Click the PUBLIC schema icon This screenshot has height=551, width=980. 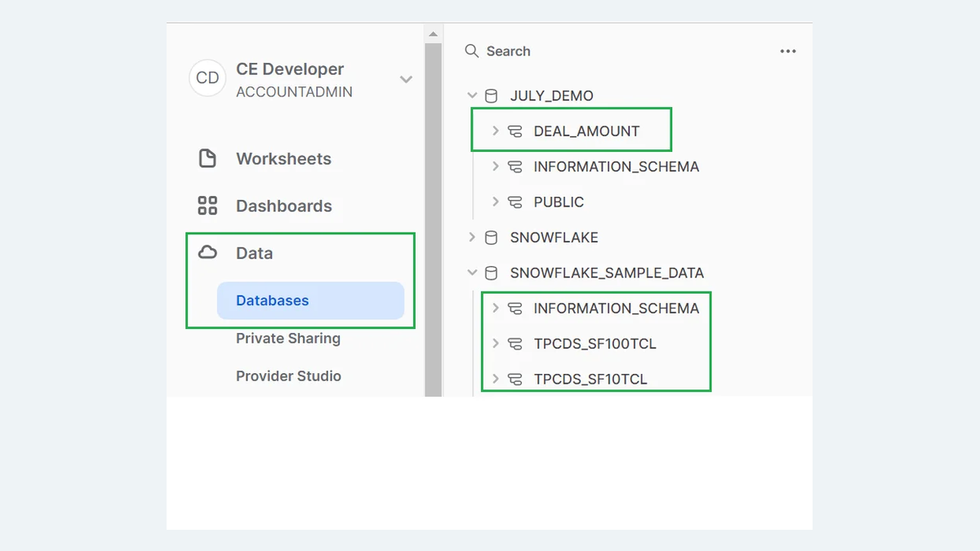tap(514, 202)
